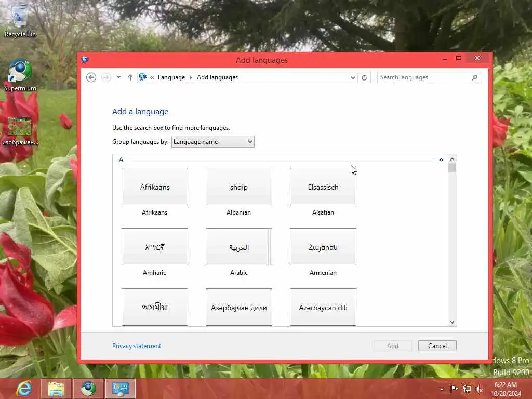
Task: Refresh the Add languages page
Action: pos(364,78)
